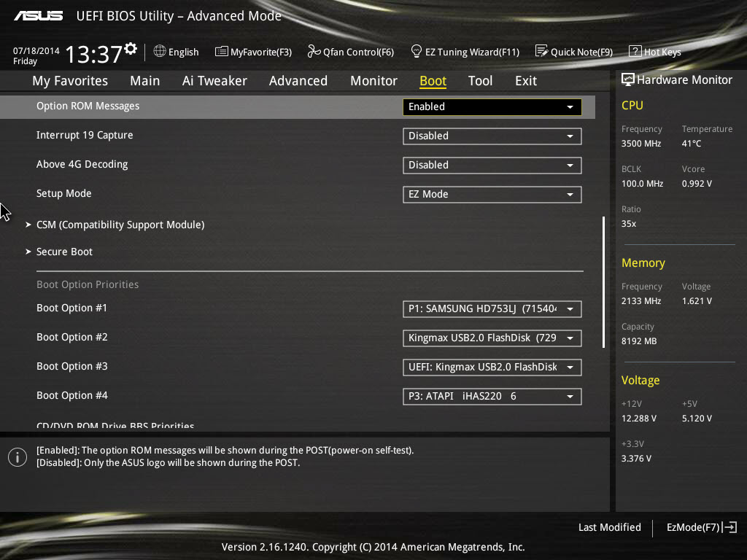Open Option ROM Messages dropdown

click(492, 107)
